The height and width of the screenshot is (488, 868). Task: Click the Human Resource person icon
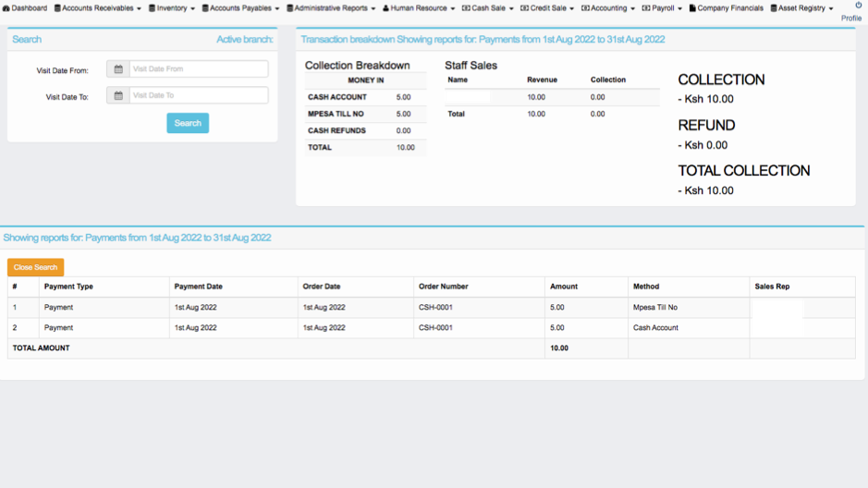385,8
